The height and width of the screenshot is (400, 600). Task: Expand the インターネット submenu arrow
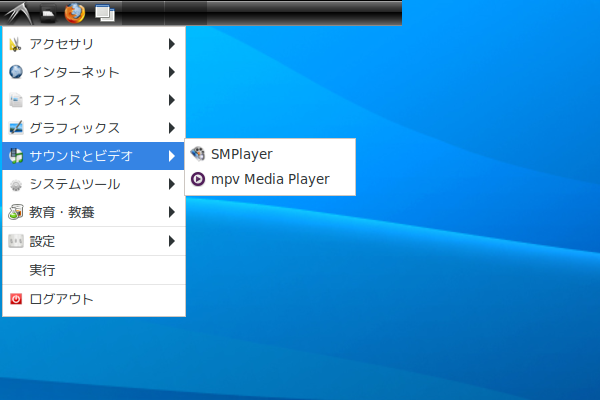172,72
